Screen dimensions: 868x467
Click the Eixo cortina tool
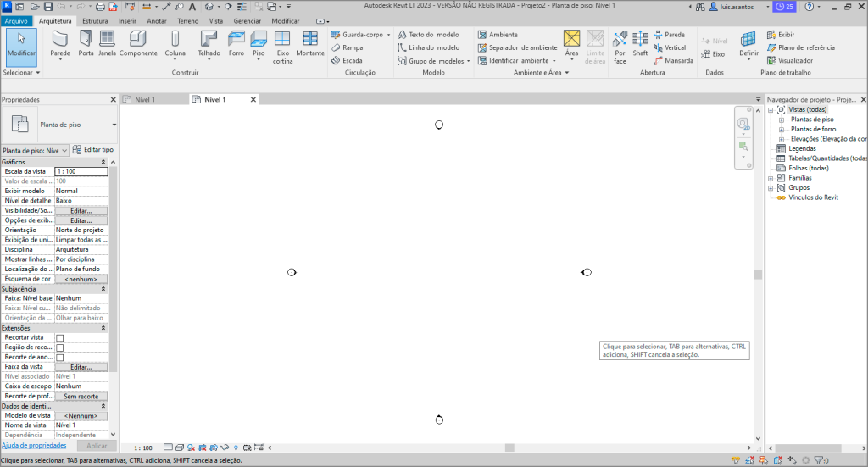tap(282, 47)
